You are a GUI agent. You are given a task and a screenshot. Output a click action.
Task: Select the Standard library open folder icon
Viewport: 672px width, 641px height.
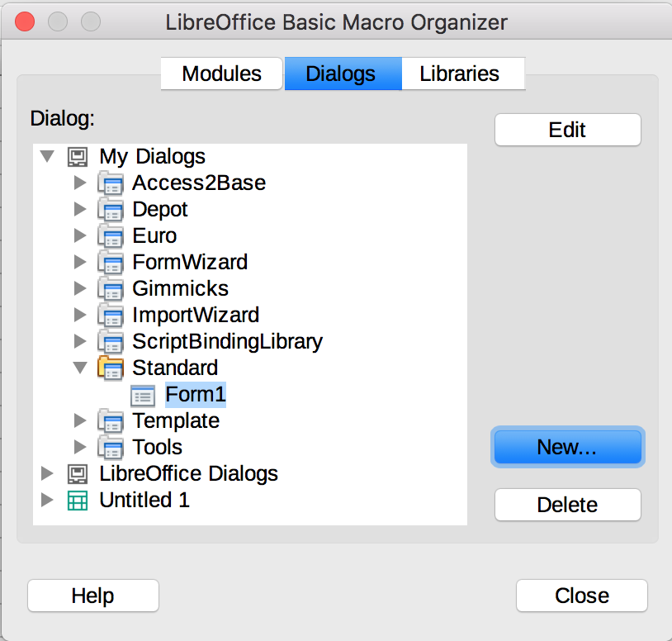click(x=111, y=368)
